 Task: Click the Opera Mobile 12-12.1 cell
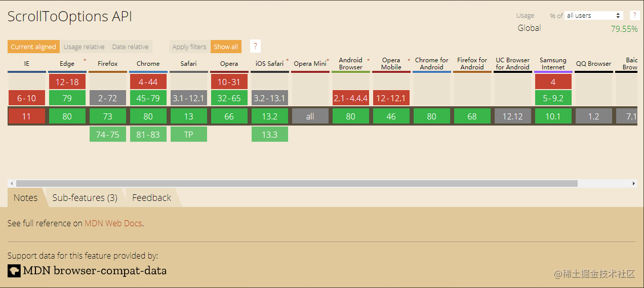(391, 98)
